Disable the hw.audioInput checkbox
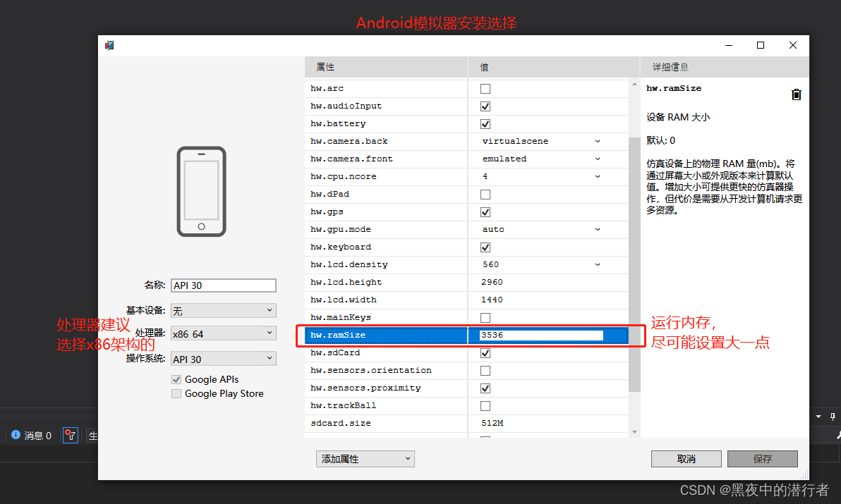Viewport: 841px width, 504px height. pyautogui.click(x=484, y=106)
